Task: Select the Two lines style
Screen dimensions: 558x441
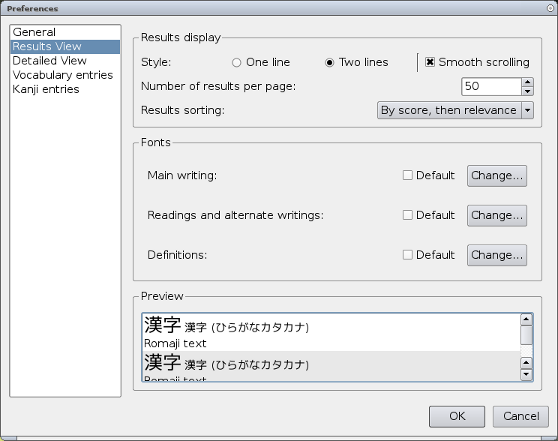Action: (356, 63)
